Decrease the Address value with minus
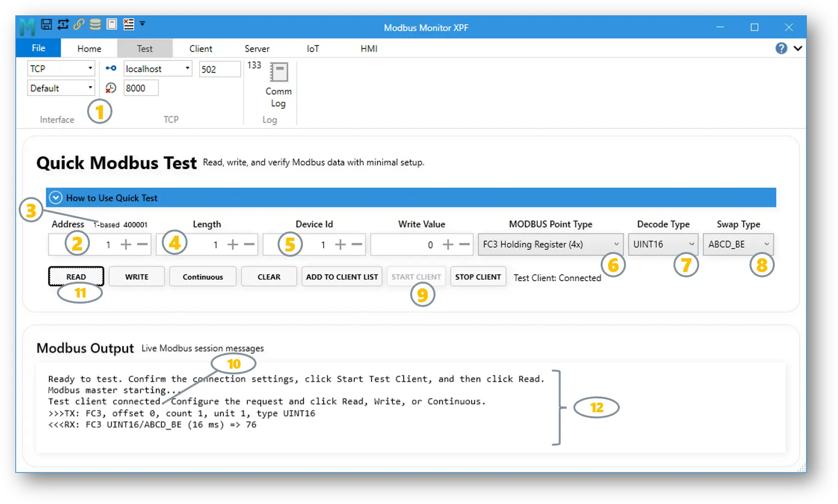Viewport: 838px width, 504px height. (142, 245)
